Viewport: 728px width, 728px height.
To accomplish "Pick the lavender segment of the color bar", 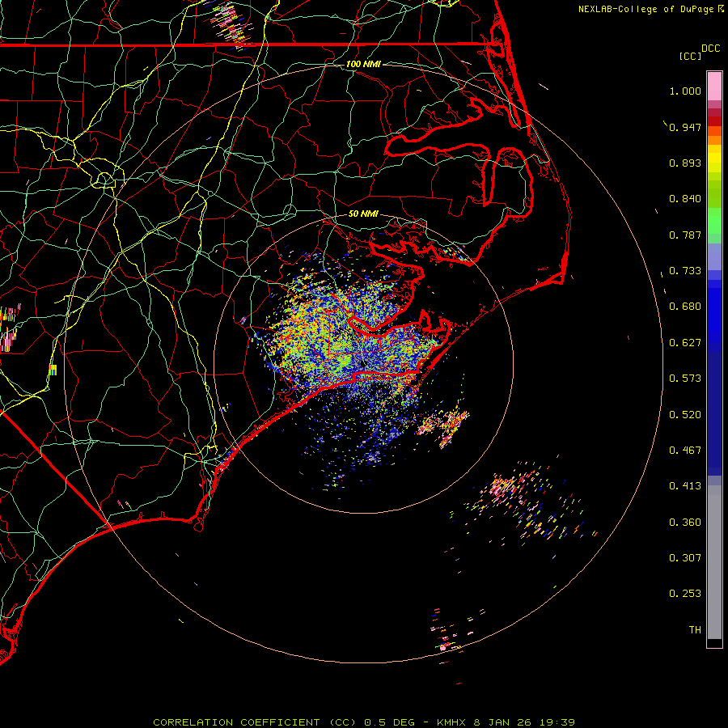I will point(714,256).
